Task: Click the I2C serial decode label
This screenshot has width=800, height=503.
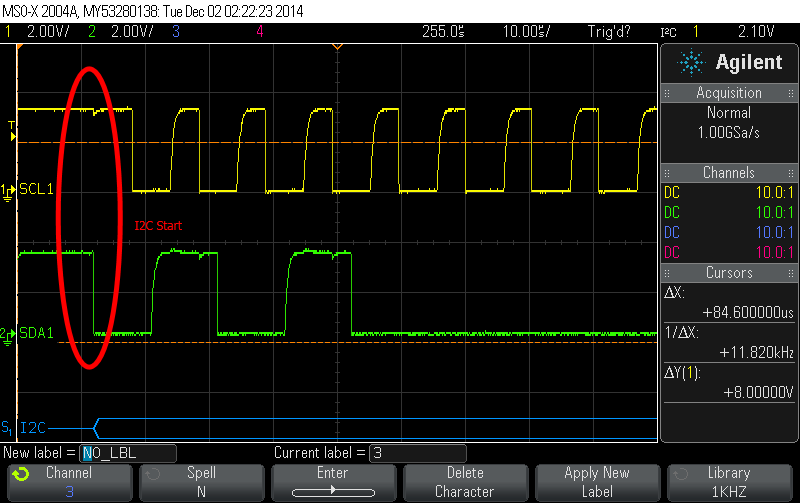Action: point(33,427)
